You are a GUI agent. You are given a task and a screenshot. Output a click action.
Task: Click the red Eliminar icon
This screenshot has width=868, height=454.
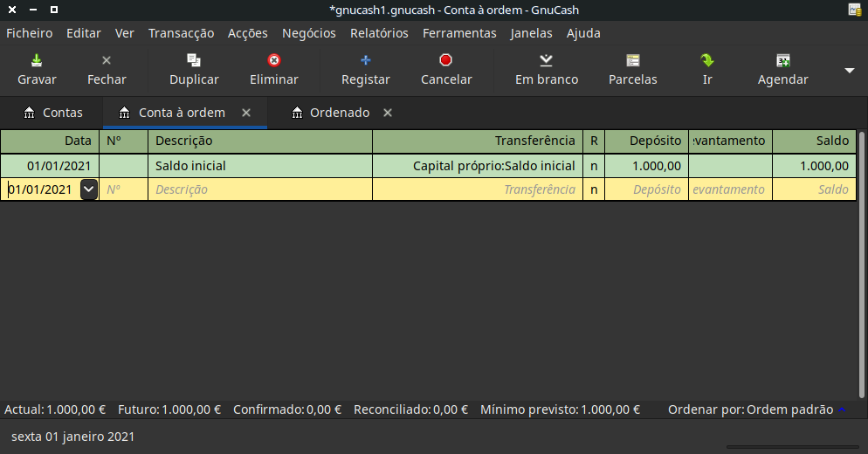(274, 61)
